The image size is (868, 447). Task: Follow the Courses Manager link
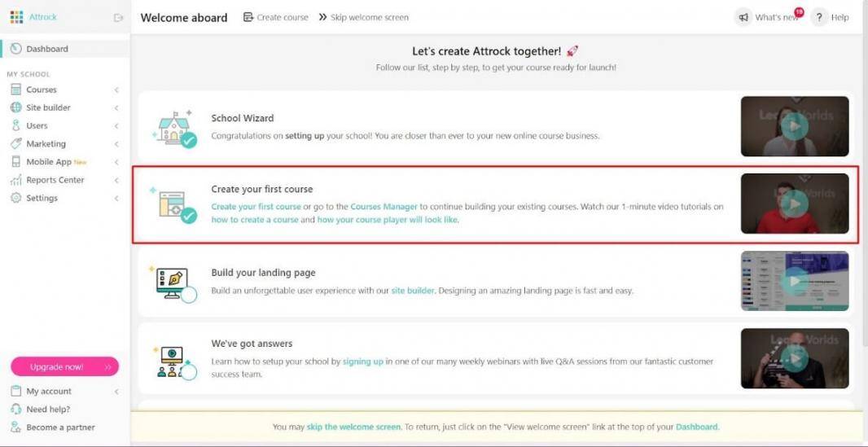(x=384, y=207)
